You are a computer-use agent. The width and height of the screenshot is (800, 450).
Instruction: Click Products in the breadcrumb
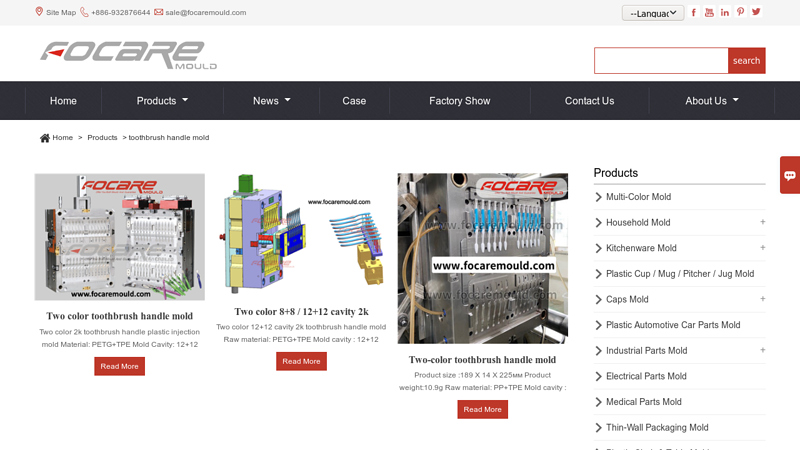(x=102, y=138)
